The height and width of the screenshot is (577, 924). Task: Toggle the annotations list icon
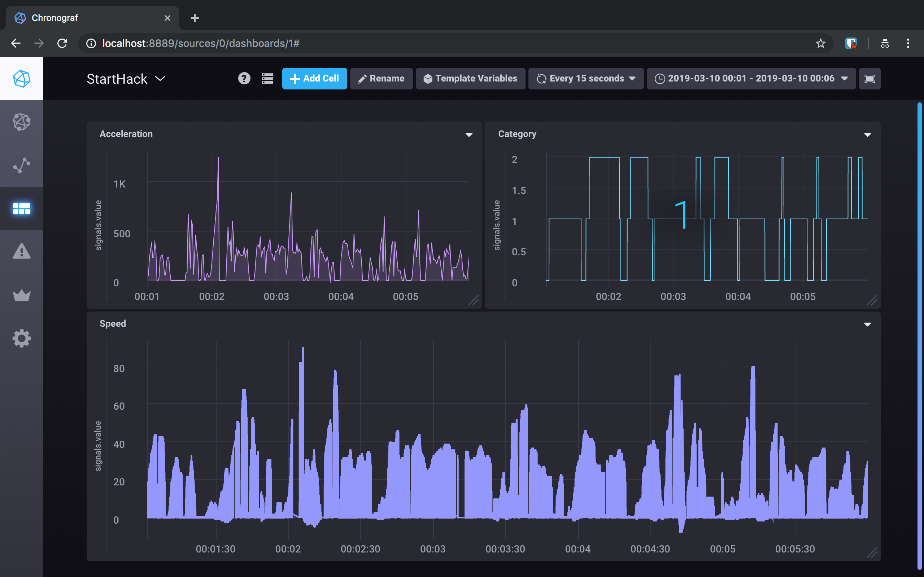click(267, 79)
